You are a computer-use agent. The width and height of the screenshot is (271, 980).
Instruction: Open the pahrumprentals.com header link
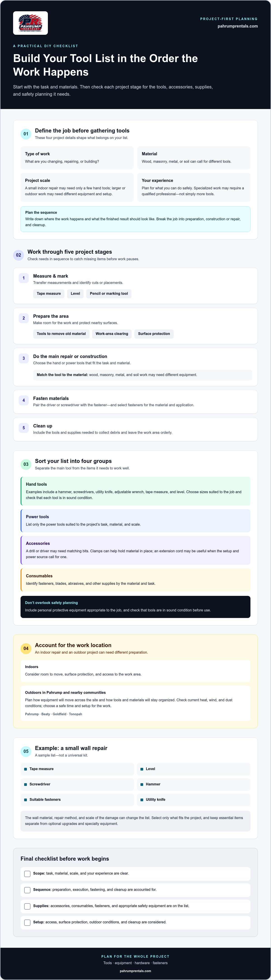pyautogui.click(x=238, y=26)
